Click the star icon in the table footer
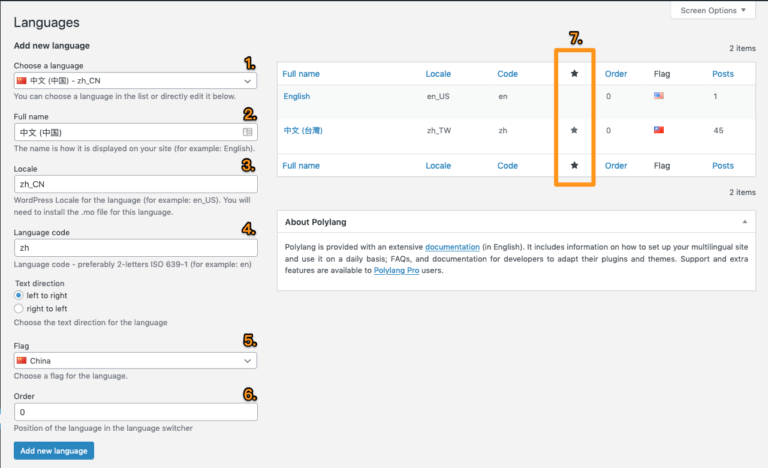Viewport: 768px width, 468px height. click(574, 166)
